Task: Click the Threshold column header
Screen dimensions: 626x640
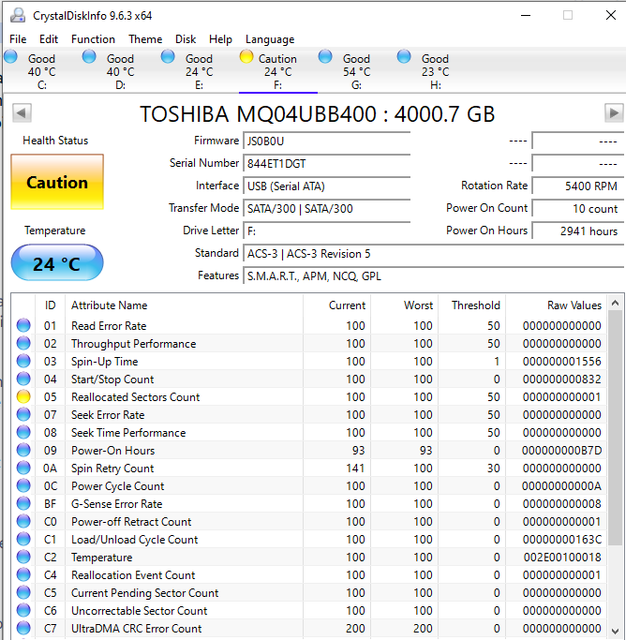Action: click(x=472, y=305)
